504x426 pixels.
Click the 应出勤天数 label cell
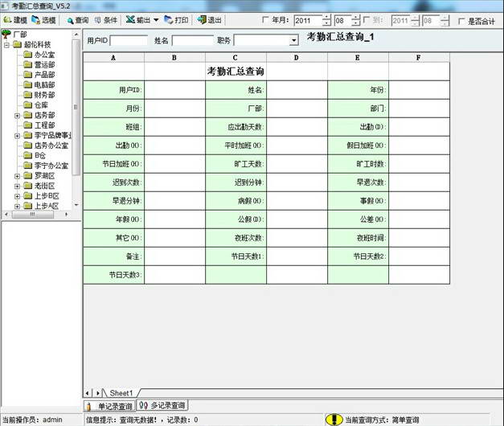[x=236, y=127]
